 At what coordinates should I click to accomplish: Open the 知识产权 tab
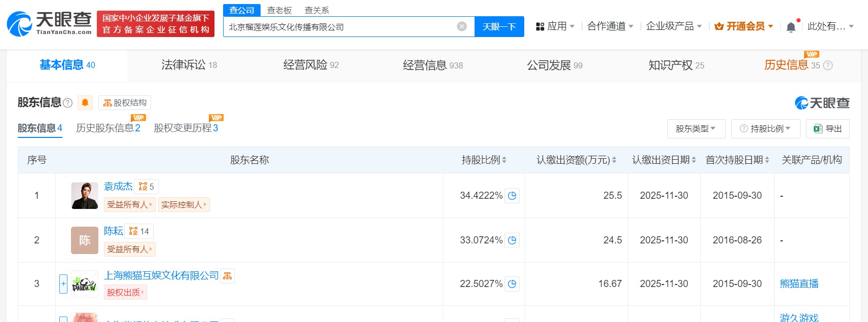click(x=676, y=65)
